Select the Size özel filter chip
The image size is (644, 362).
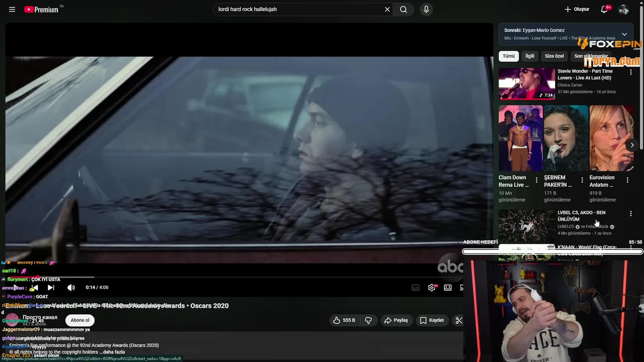point(554,56)
